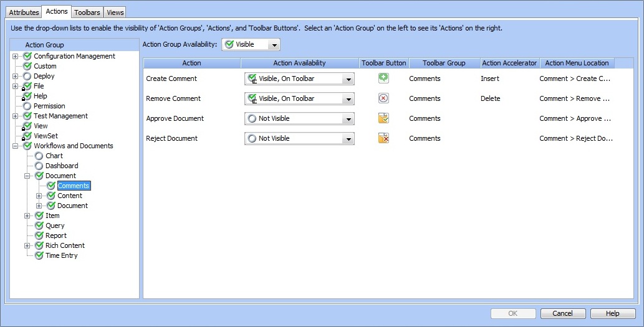Click the Toolbar Button column header

coord(383,63)
